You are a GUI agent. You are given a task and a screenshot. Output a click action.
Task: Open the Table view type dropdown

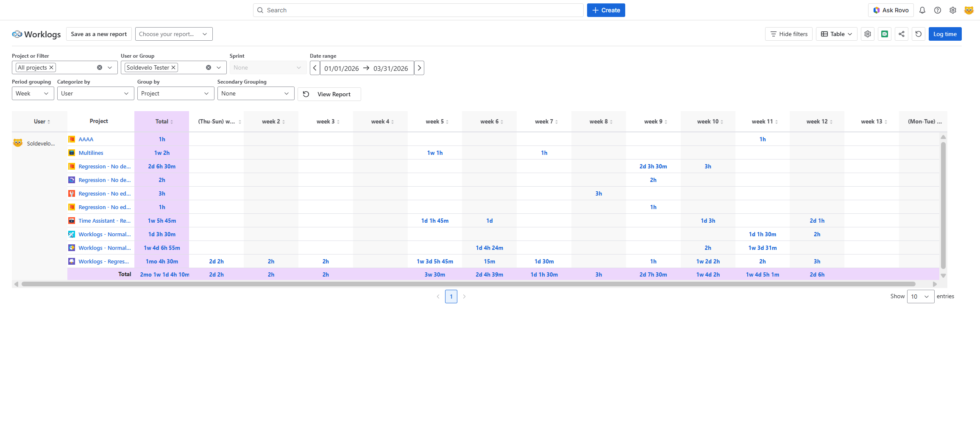[x=837, y=34]
